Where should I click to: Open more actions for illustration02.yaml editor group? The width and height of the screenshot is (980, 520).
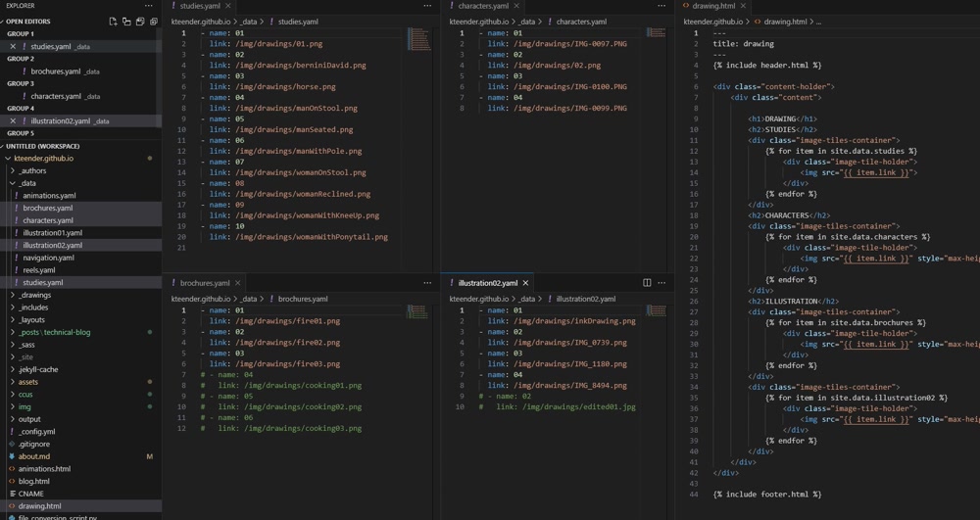pos(661,283)
